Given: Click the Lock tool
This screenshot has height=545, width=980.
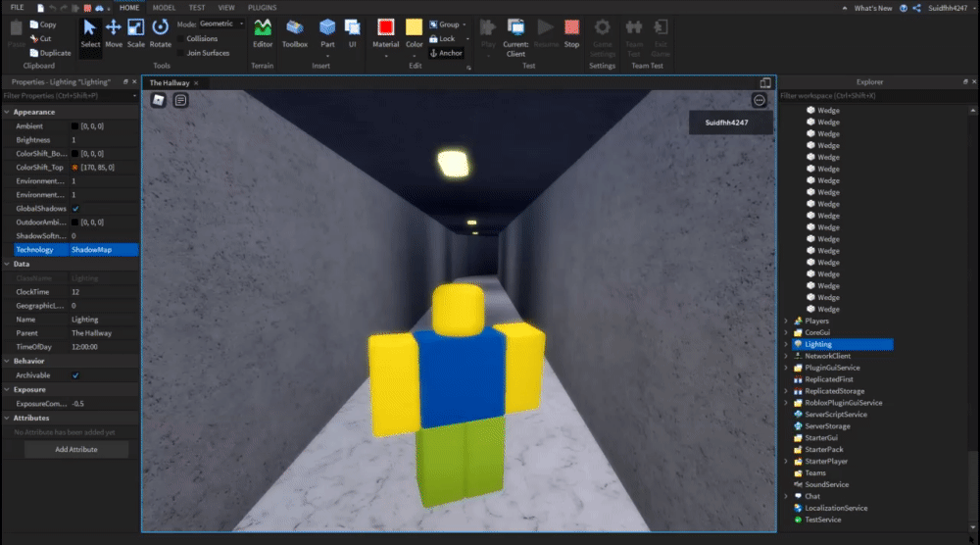Looking at the screenshot, I should (x=443, y=39).
